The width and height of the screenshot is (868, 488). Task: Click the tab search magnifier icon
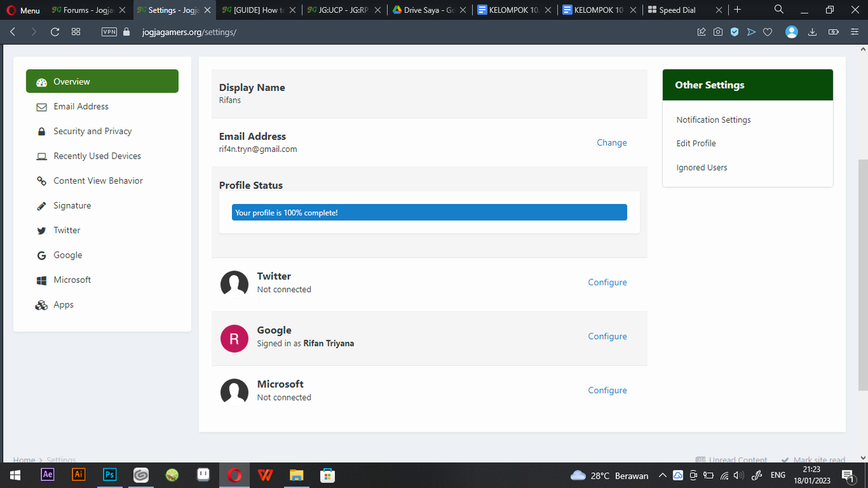[779, 9]
